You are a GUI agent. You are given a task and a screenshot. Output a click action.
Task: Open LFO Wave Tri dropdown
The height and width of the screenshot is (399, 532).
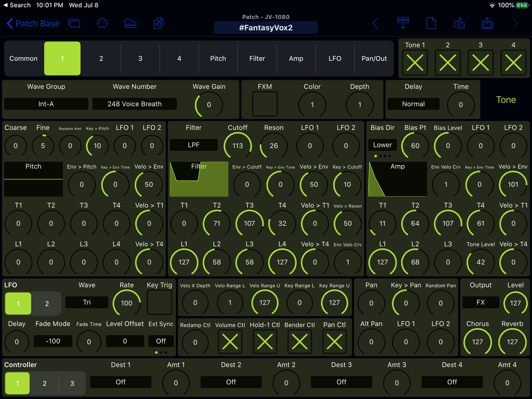coord(87,302)
